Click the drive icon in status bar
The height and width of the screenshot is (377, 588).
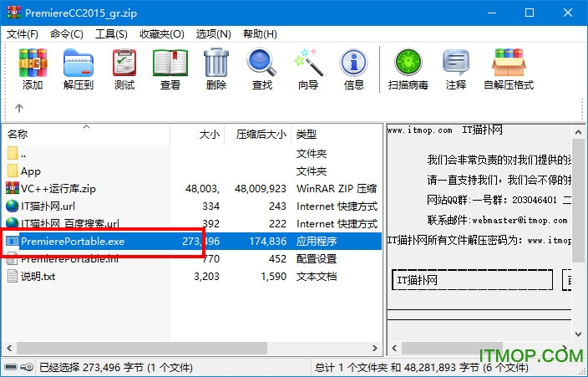pos(11,367)
